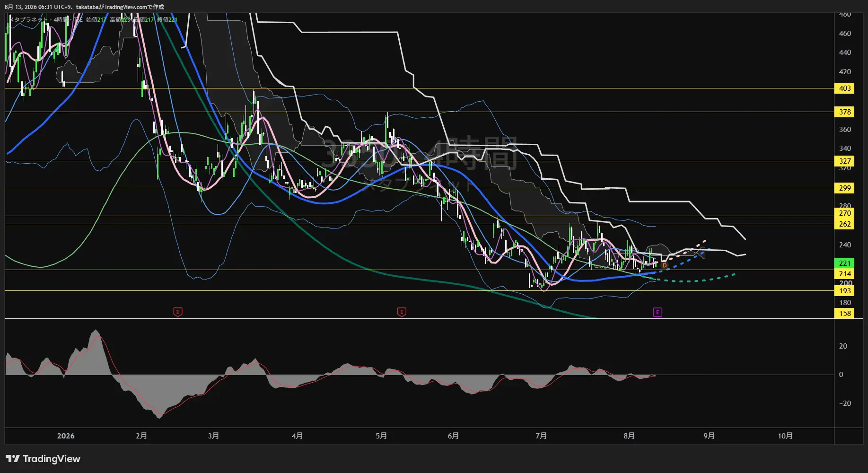
Task: Click the orange D dividend marker
Action: (x=664, y=265)
